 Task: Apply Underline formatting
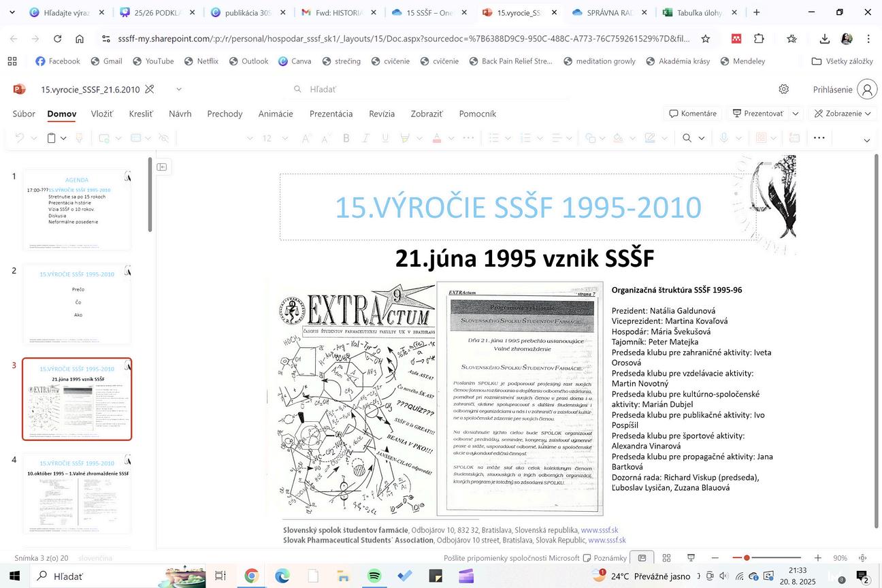click(x=385, y=138)
